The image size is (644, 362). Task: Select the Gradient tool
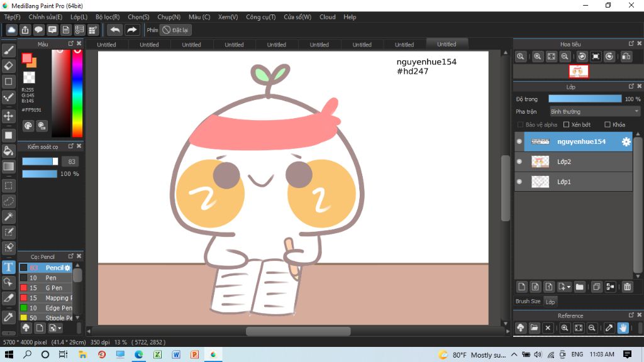9,166
